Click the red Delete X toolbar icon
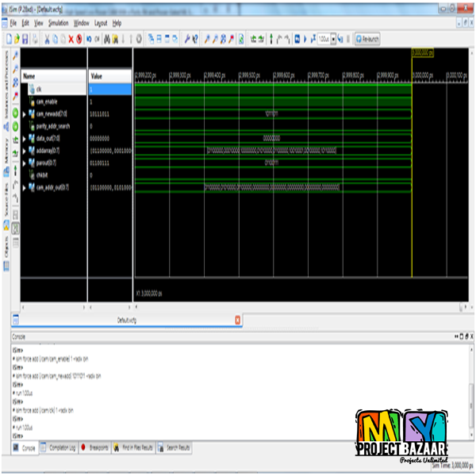This screenshot has height=476, width=476. coord(71,38)
